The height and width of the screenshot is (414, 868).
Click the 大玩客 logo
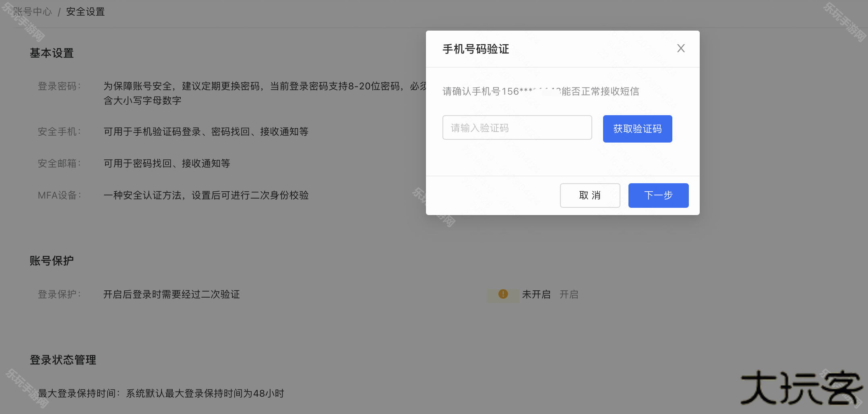(801, 388)
